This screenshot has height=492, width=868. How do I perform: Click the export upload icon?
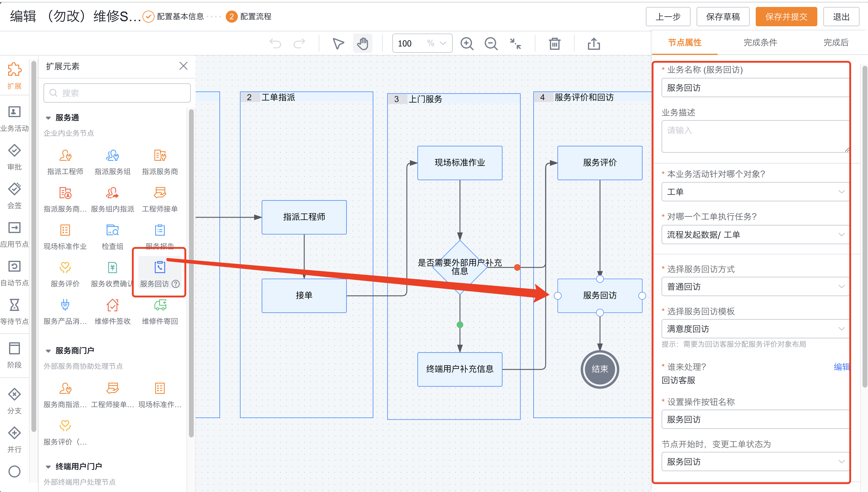(x=594, y=43)
